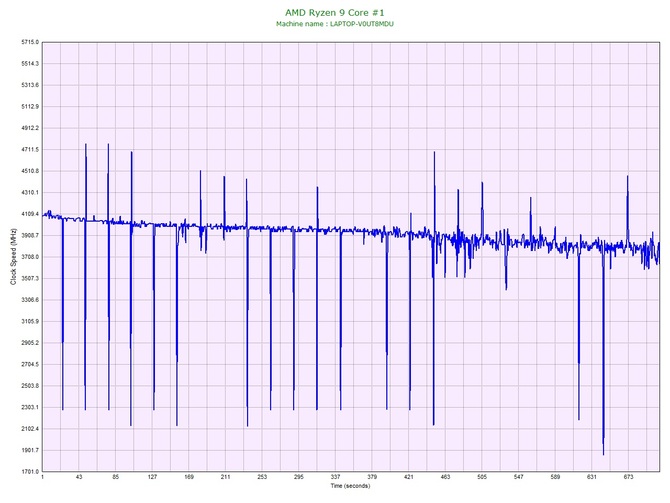Click the 4109.4 tick label on the Y axis
This screenshot has height=503, width=670.
[24, 214]
